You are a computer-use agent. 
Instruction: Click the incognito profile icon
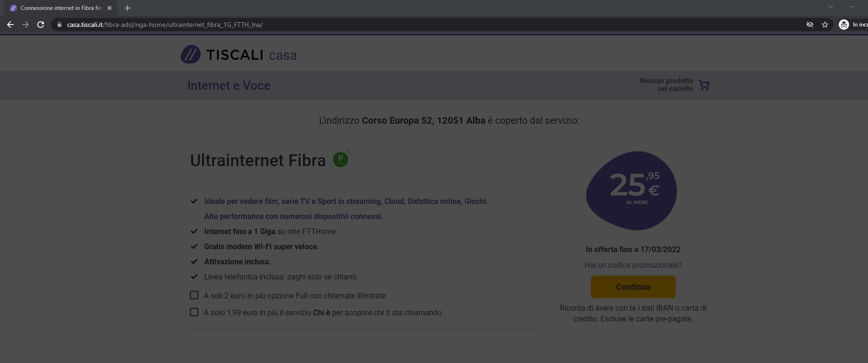(x=844, y=25)
